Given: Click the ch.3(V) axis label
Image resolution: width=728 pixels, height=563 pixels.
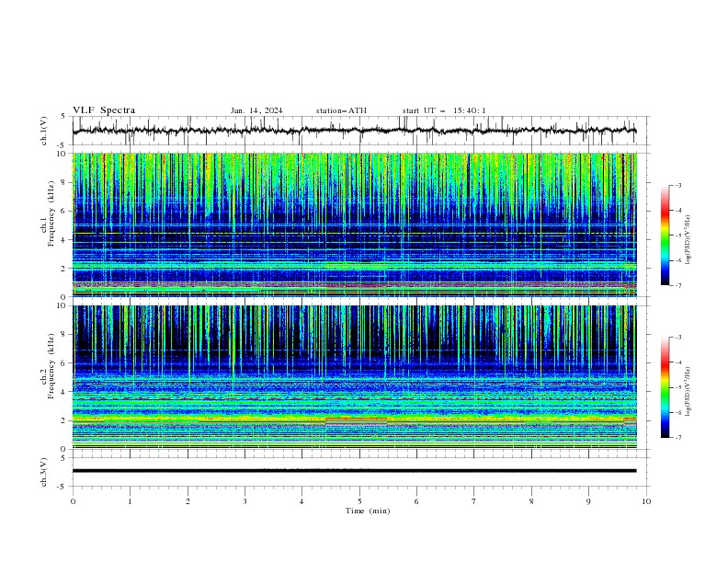Looking at the screenshot, I should click(44, 472).
